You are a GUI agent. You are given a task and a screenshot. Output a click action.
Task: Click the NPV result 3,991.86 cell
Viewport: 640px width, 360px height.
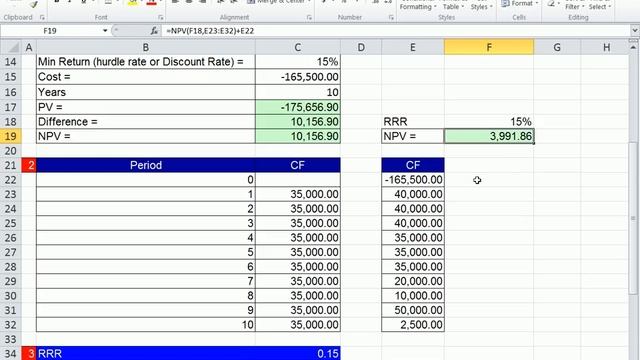click(489, 136)
